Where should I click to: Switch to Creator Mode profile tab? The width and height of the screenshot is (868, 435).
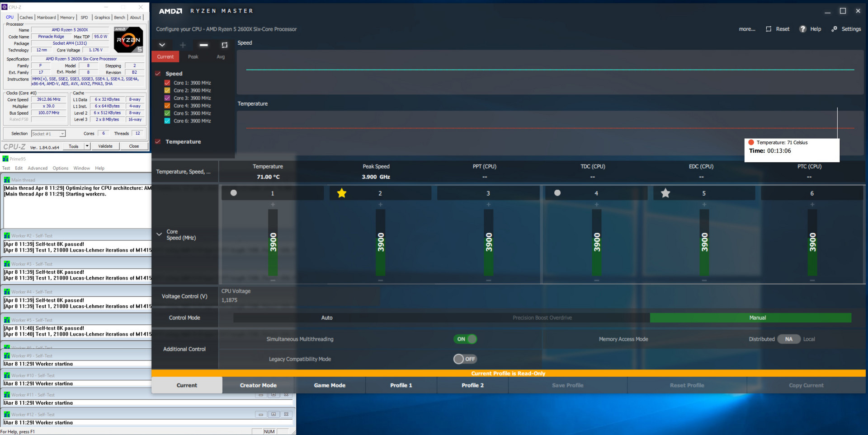[x=258, y=385]
